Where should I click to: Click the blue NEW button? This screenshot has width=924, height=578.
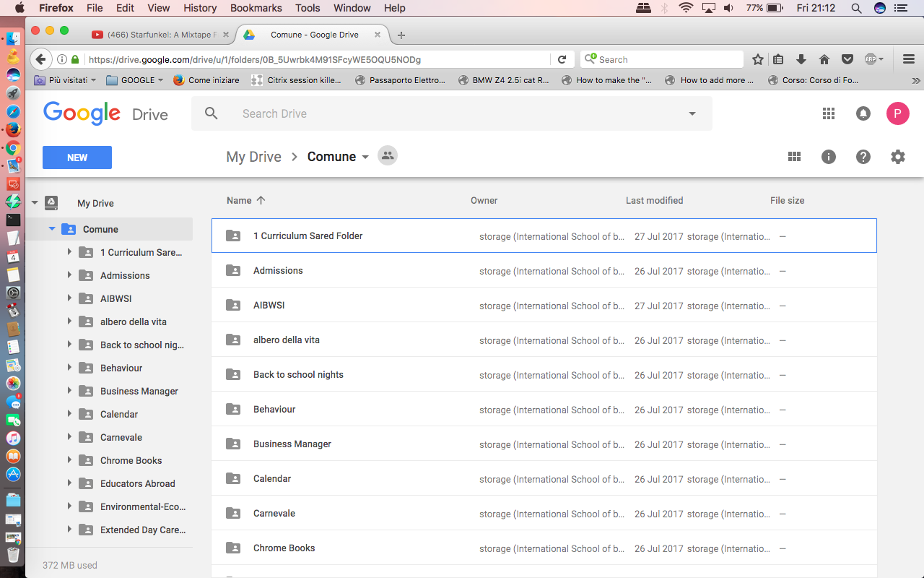tap(77, 158)
